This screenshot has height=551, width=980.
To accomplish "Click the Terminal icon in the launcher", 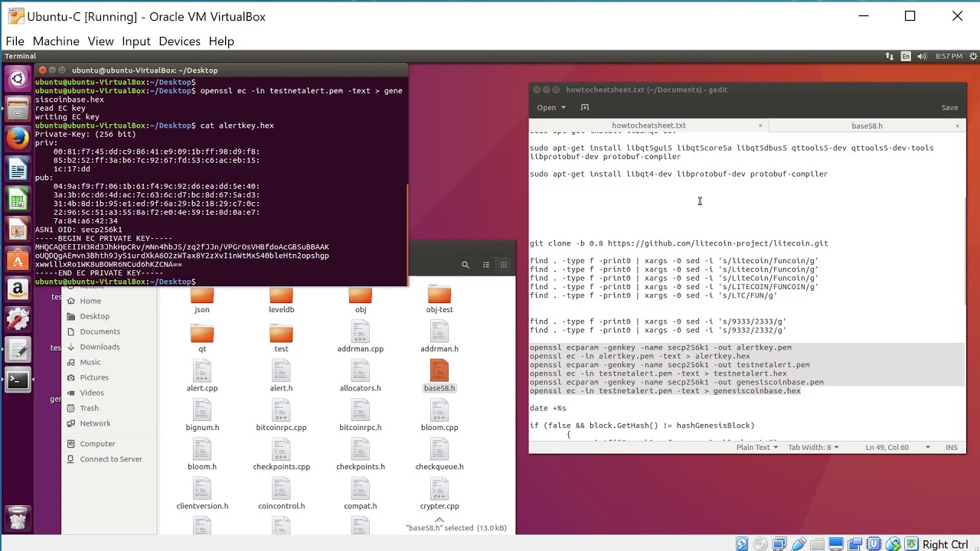I will click(18, 379).
